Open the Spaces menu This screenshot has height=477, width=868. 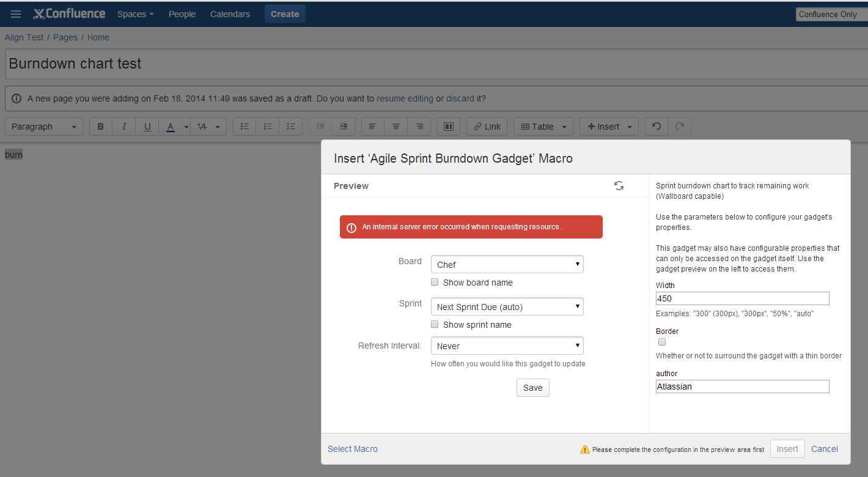tap(136, 14)
